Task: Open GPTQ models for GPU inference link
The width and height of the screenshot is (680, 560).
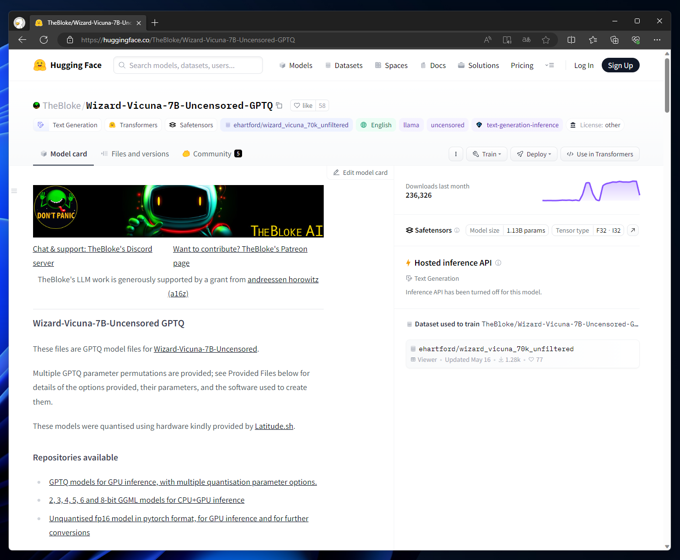Action: point(183,482)
